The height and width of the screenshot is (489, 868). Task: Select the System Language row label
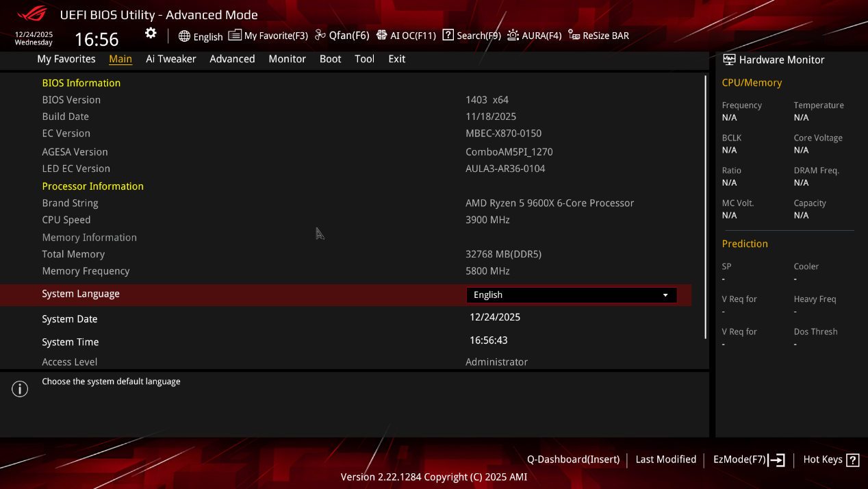pyautogui.click(x=81, y=294)
